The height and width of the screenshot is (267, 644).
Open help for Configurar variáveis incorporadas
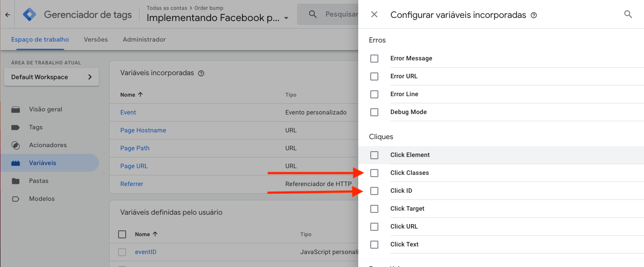click(534, 15)
